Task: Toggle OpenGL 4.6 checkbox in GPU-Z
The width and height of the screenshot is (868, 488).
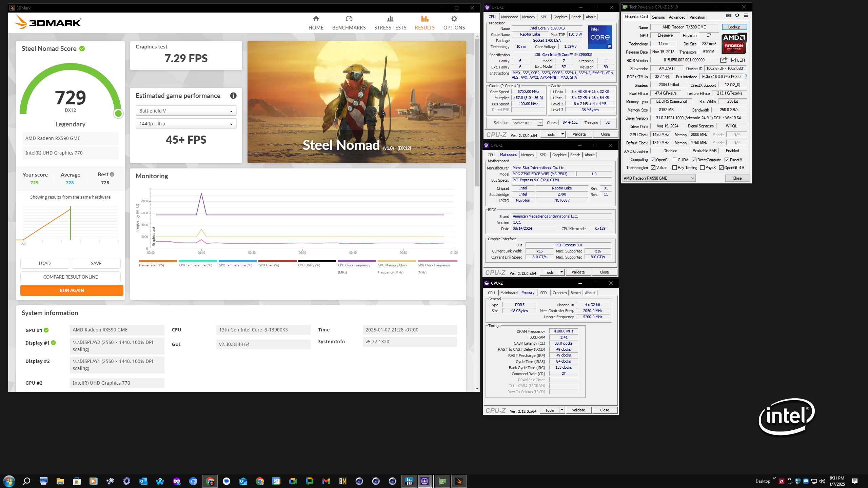Action: coord(722,168)
